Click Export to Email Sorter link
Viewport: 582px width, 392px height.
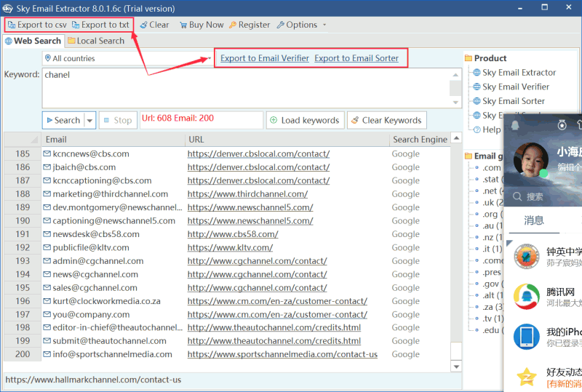coord(356,58)
